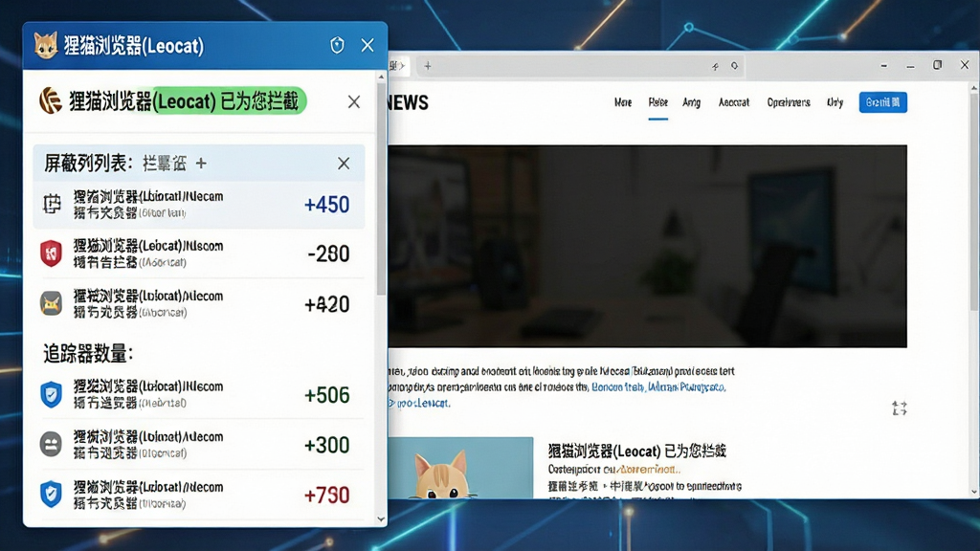
Task: Click the lightning-shaped icon in the browser address bar
Action: tap(715, 66)
